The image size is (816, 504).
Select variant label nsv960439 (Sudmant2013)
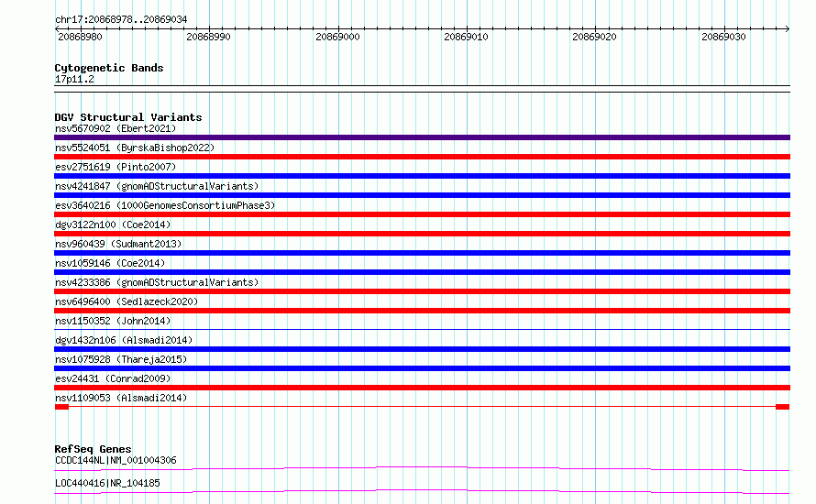[118, 244]
